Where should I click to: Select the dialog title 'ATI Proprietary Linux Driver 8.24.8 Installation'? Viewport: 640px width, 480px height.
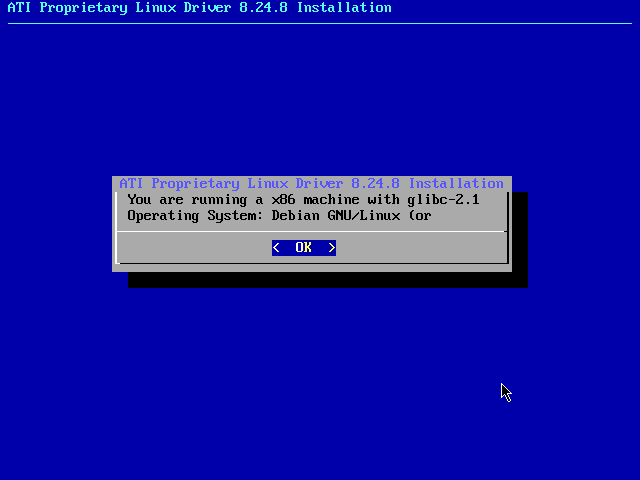coord(311,184)
